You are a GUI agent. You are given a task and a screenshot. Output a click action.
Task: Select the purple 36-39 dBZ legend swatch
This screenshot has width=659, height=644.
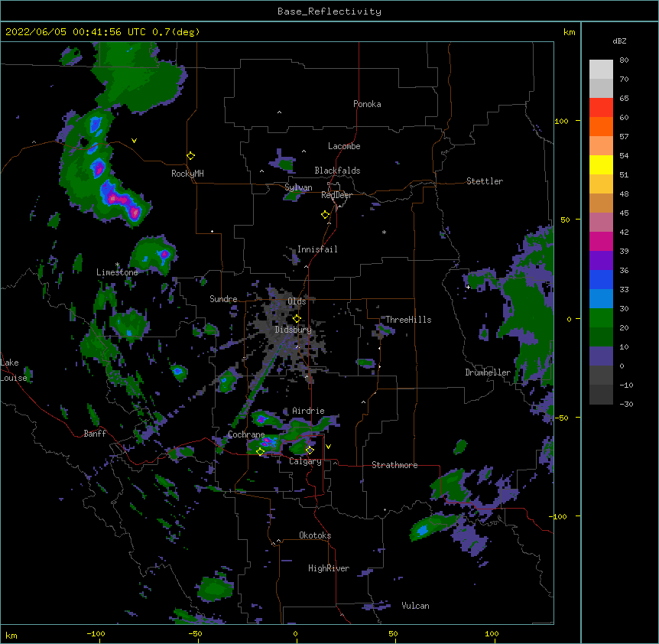point(601,260)
